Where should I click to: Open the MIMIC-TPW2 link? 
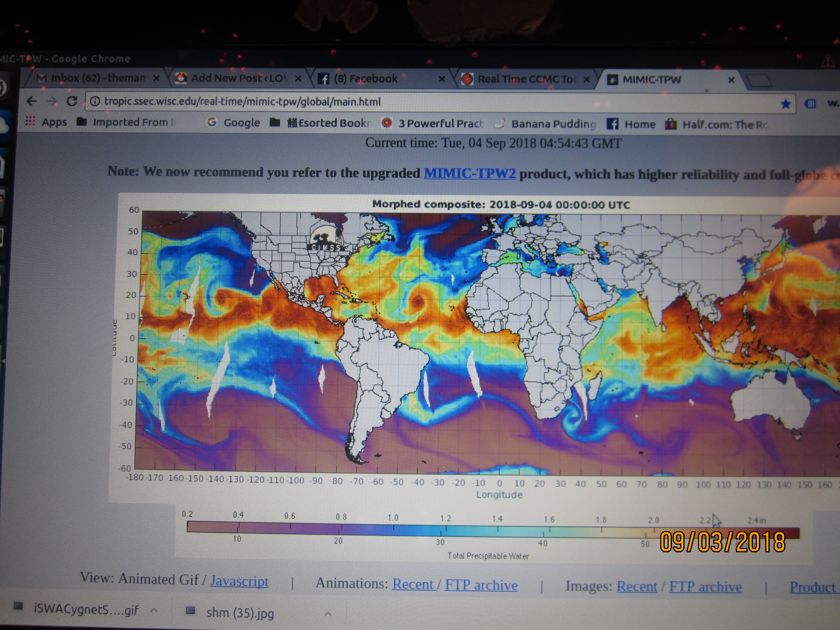point(469,173)
